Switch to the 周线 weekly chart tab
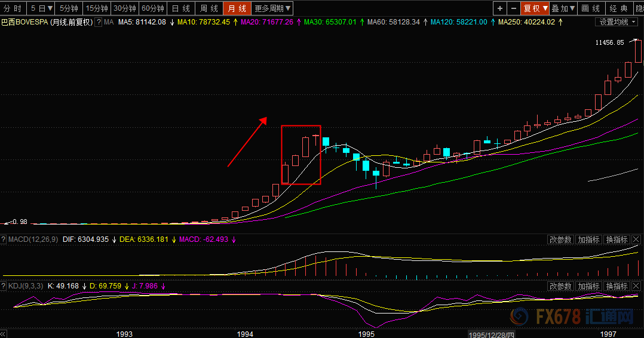644x338 pixels. (208, 8)
